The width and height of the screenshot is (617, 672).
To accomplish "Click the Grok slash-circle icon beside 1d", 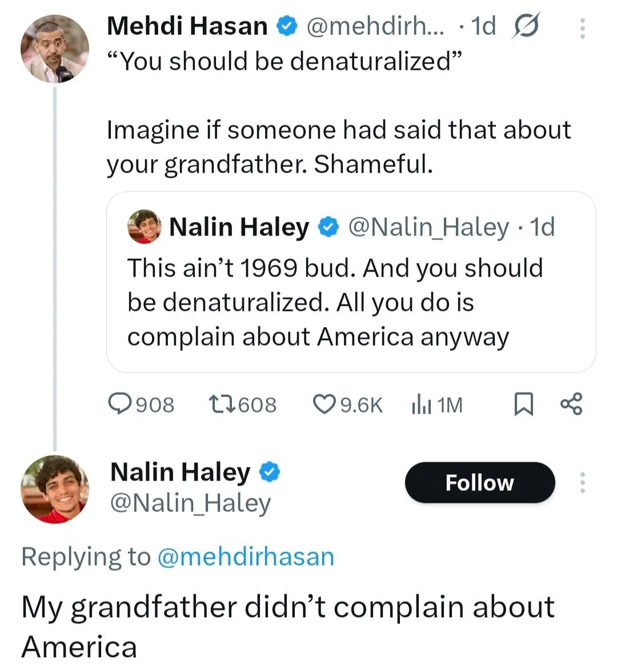I will [526, 26].
